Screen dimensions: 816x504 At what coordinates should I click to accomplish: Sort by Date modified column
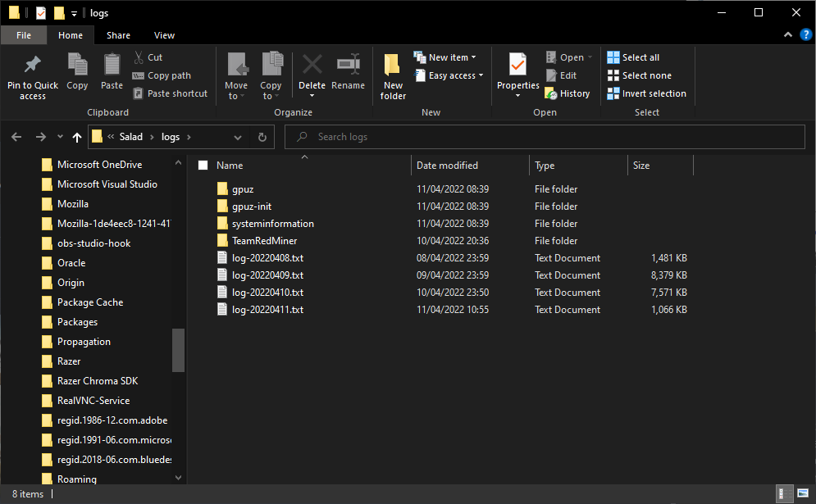pyautogui.click(x=470, y=166)
